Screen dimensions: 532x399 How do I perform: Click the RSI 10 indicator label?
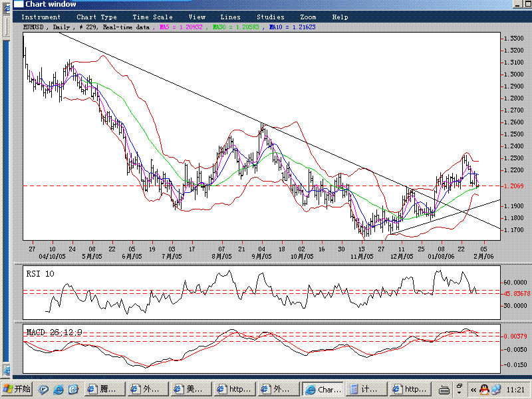coord(40,273)
